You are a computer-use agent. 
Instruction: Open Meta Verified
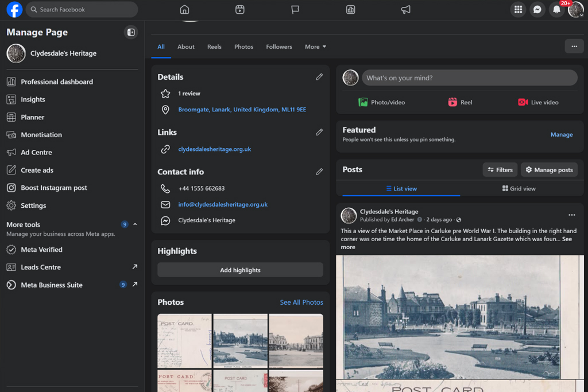(x=72, y=250)
